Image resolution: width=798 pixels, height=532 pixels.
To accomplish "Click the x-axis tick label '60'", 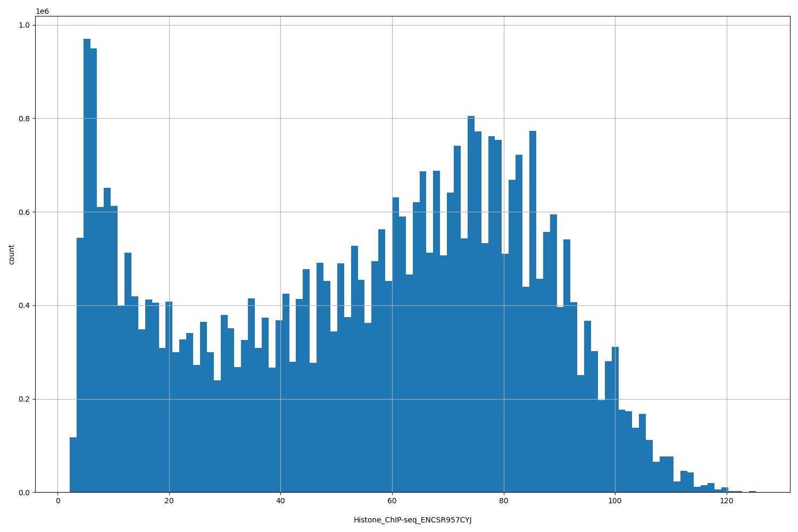I will (393, 501).
